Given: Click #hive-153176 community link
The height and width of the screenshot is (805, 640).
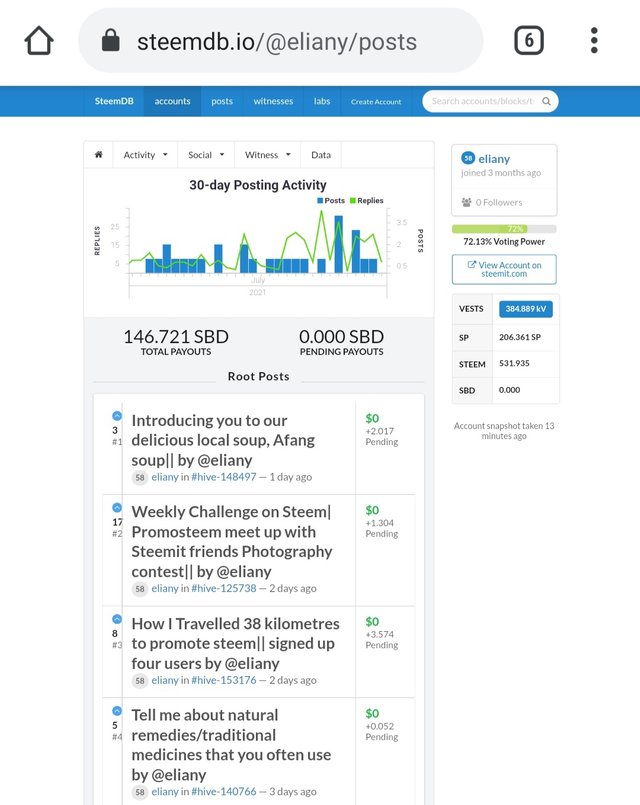Looking at the screenshot, I should pos(223,680).
